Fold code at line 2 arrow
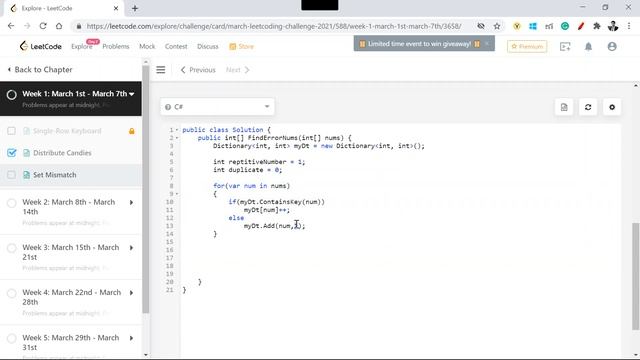Image resolution: width=640 pixels, height=360 pixels. [x=177, y=138]
